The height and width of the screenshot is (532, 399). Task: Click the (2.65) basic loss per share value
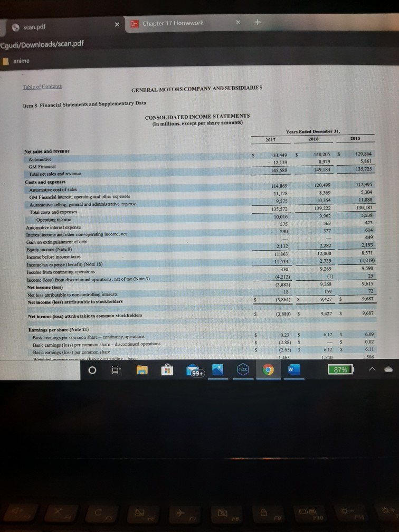pos(285,349)
